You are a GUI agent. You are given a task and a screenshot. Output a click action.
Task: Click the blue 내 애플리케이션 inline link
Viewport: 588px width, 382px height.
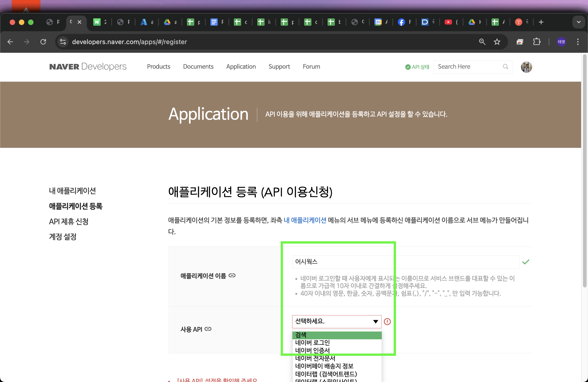(305, 220)
